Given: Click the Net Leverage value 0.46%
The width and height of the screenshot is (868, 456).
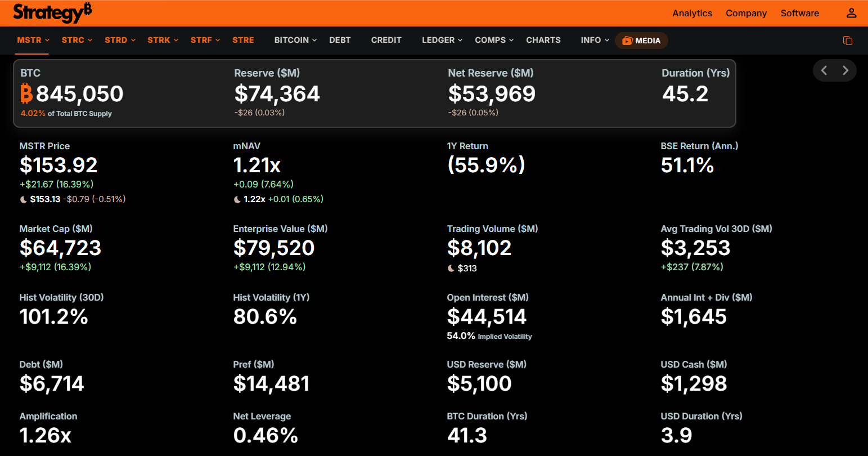Looking at the screenshot, I should [x=266, y=435].
